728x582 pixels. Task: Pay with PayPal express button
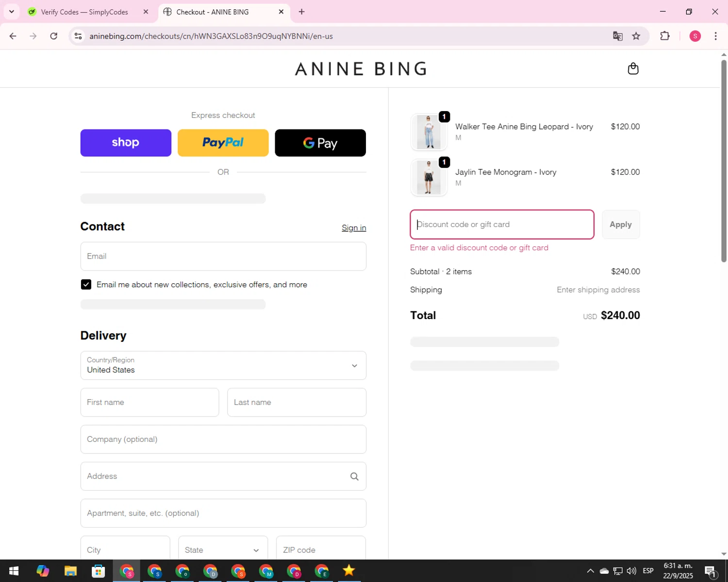pyautogui.click(x=223, y=143)
